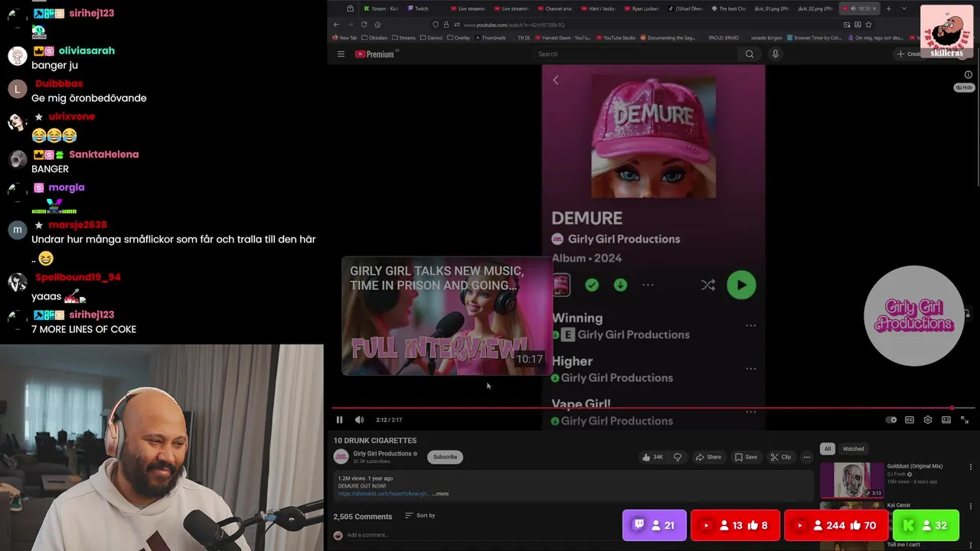Enter fullscreen mode

coord(965,419)
